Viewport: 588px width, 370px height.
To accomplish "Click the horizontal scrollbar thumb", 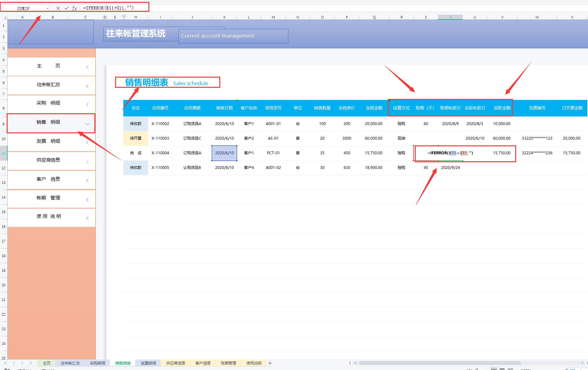I will click(x=439, y=363).
